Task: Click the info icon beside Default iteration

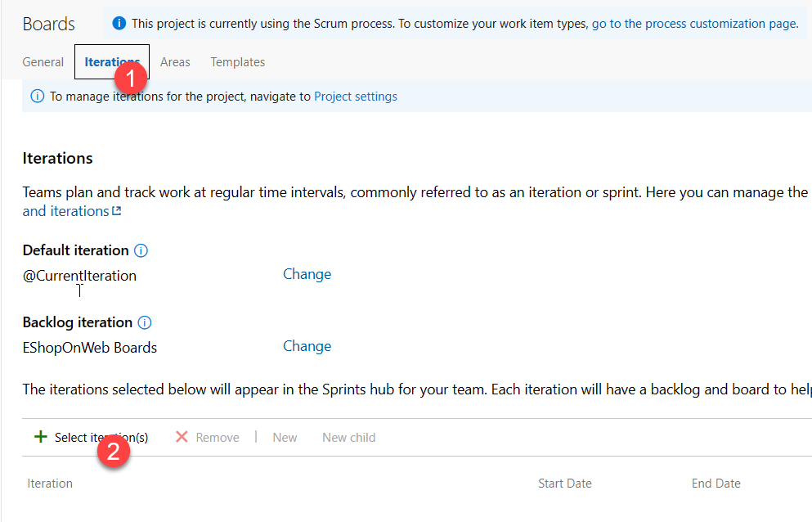Action: pos(141,250)
